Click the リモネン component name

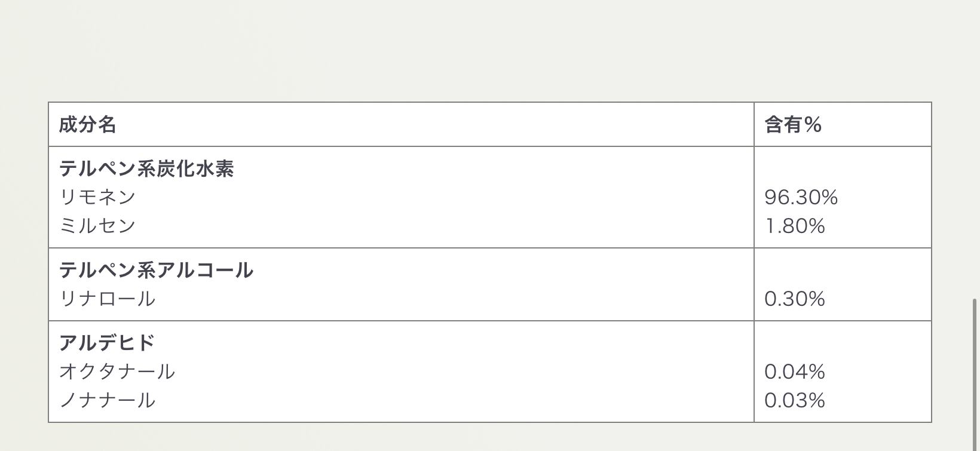(x=97, y=197)
